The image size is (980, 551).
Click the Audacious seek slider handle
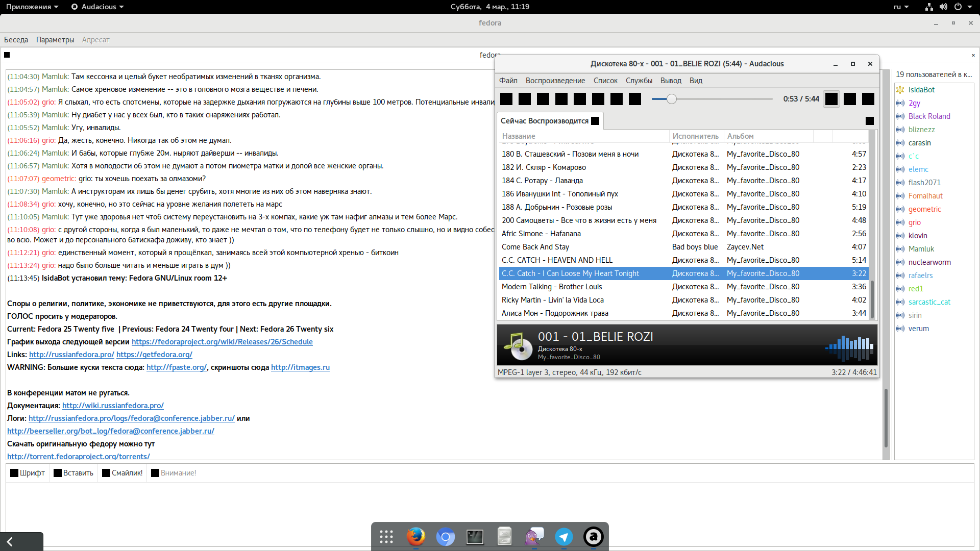point(672,99)
